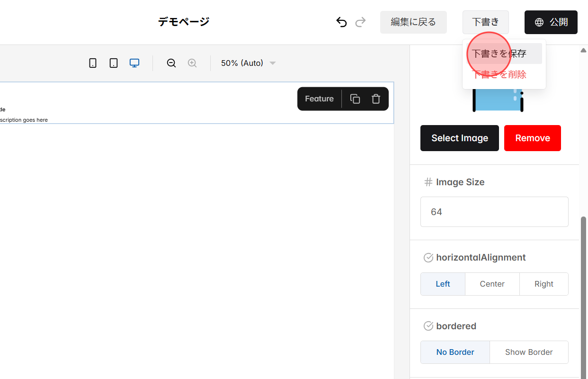Zoom out the page canvas
This screenshot has width=588, height=379.
tap(171, 63)
